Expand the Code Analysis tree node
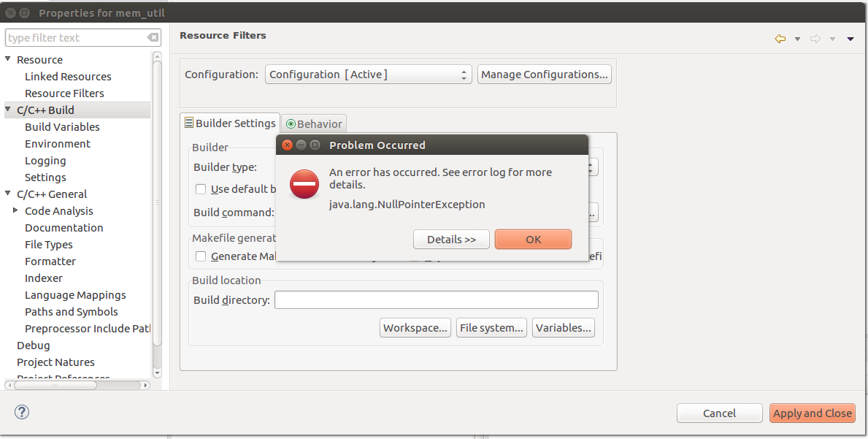868x439 pixels. [15, 210]
